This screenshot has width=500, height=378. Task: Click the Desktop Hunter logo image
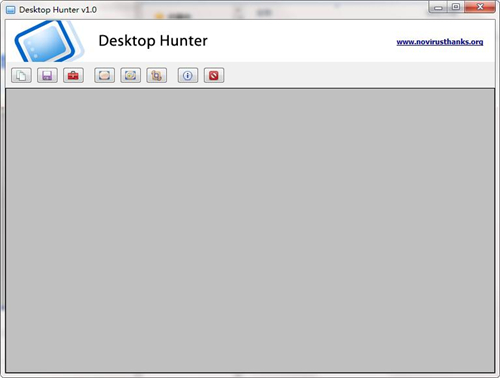pyautogui.click(x=49, y=41)
